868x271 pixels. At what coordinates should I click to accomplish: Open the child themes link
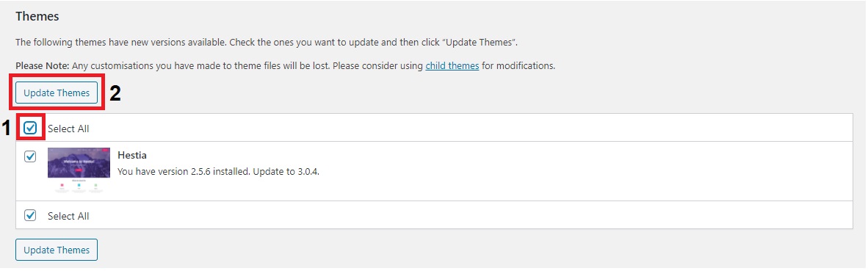pyautogui.click(x=452, y=66)
